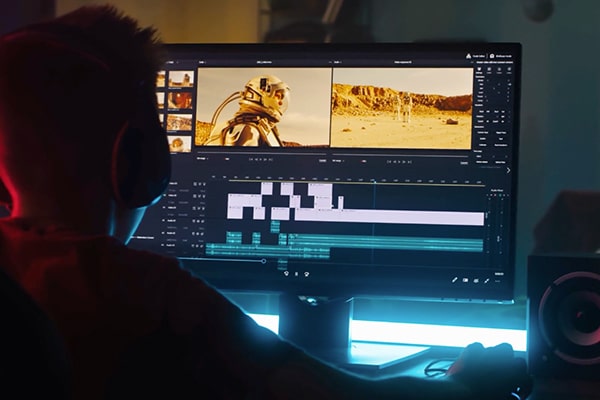Open zoom level dropdown below the source viewer
600x400 pixels.
coord(202,158)
